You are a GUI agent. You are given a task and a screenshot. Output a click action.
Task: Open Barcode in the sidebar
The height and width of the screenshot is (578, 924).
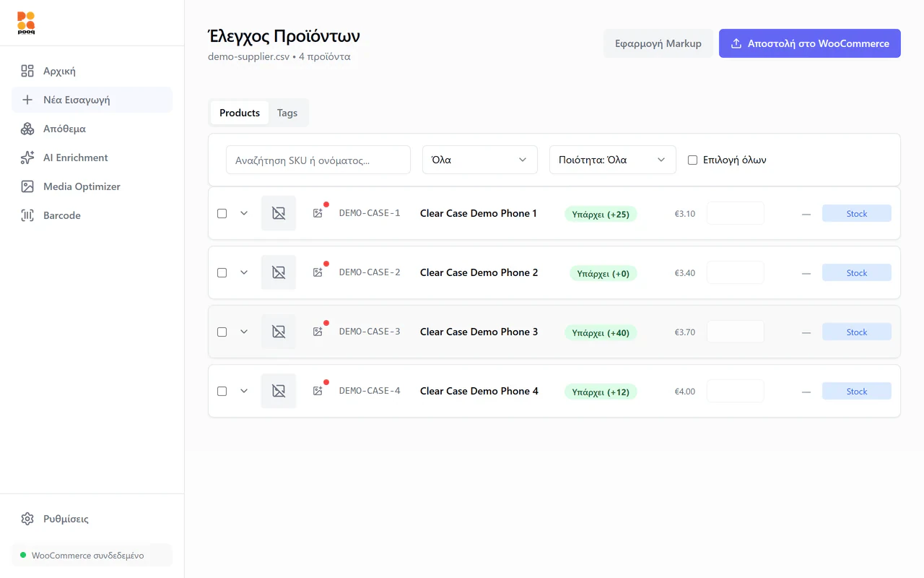pos(92,215)
